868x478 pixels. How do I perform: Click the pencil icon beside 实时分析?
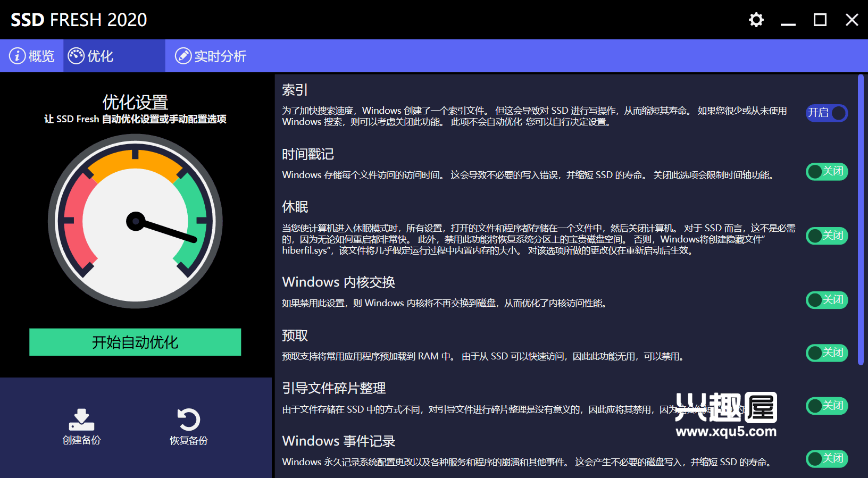pyautogui.click(x=183, y=56)
